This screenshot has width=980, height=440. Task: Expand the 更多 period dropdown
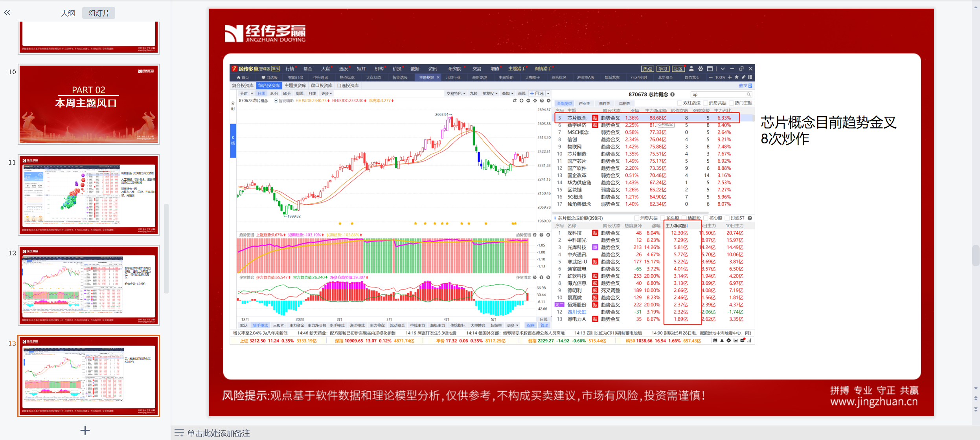pos(327,93)
